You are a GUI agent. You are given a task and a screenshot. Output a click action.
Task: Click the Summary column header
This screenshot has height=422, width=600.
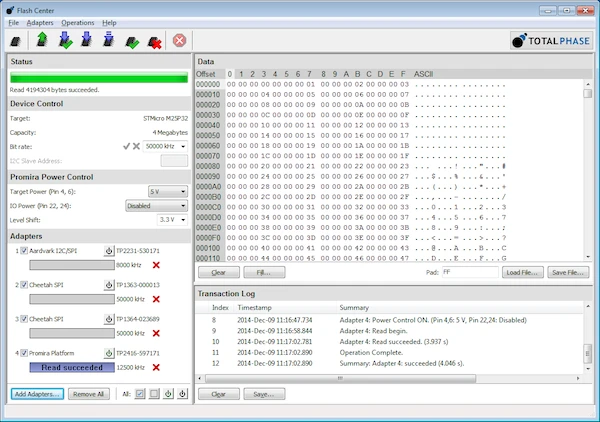354,308
